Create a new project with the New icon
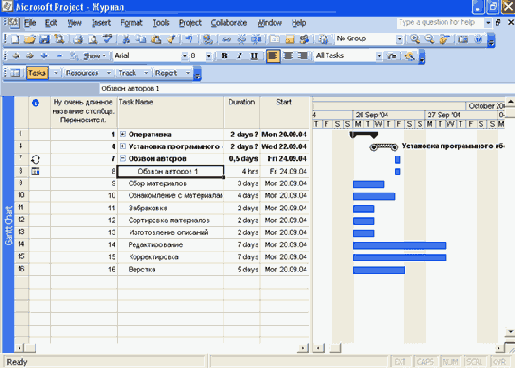This screenshot has width=515, height=368. 15,39
